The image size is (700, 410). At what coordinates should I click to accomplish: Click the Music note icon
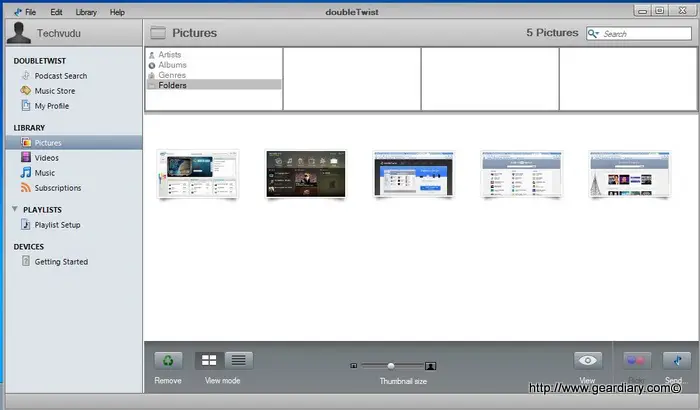click(26, 172)
